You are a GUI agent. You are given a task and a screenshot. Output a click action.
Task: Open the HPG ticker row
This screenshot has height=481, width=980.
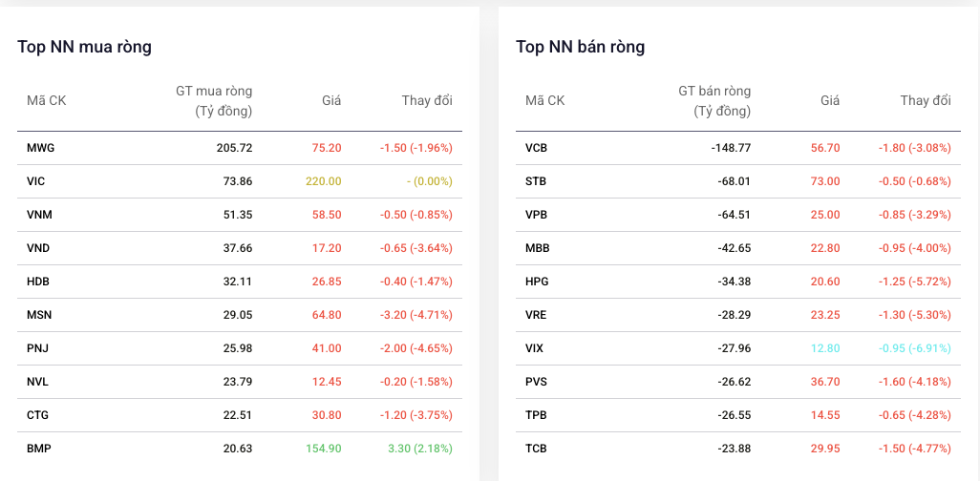click(738, 282)
